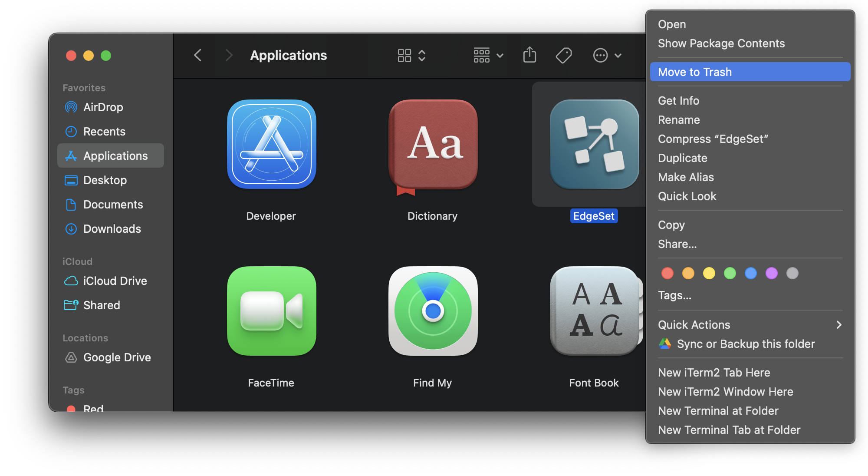
Task: Select Applications in the sidebar
Action: [111, 156]
